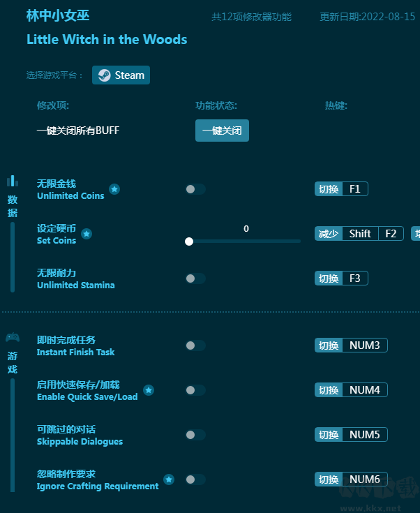Toggle Ignore Crafting Requirement switch
This screenshot has height=513, width=420.
click(x=195, y=479)
